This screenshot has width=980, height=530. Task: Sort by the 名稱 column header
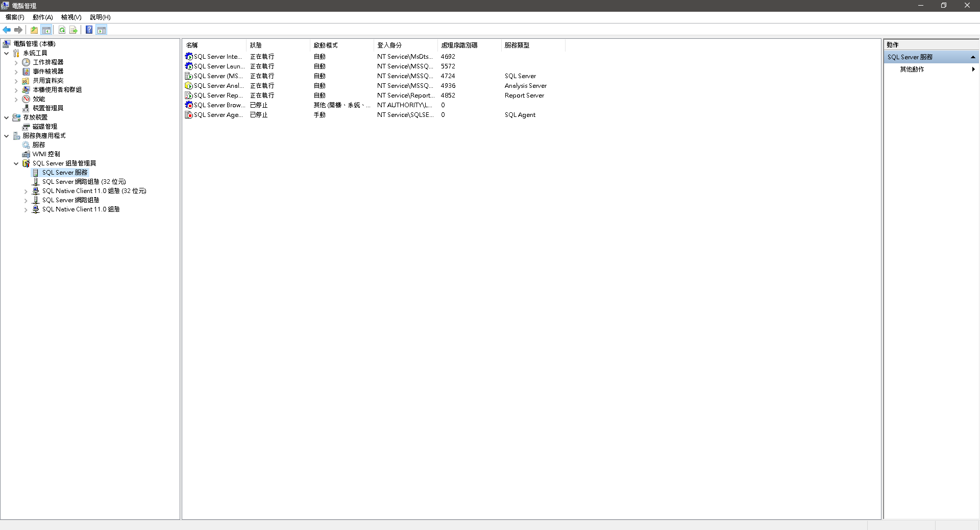[214, 45]
